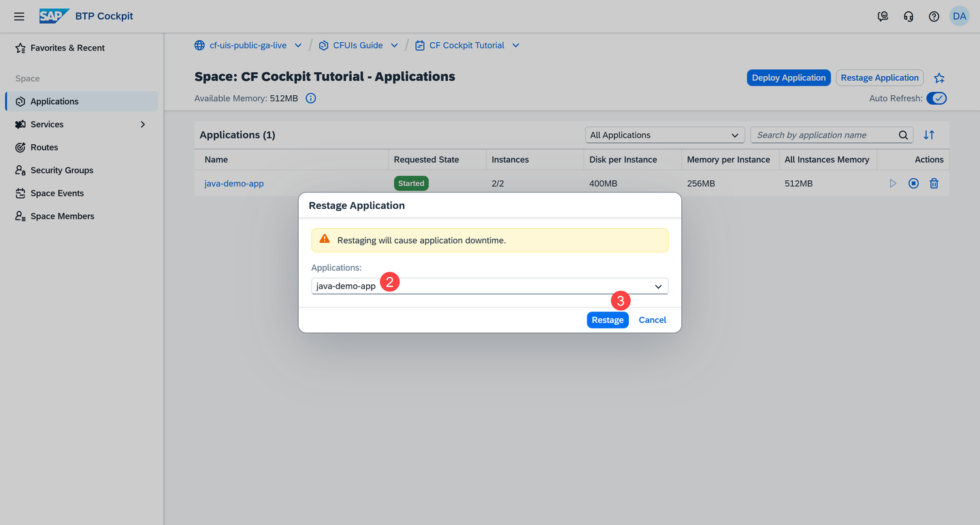The height and width of the screenshot is (525, 980).
Task: Expand the Services submenu chevron
Action: point(143,124)
